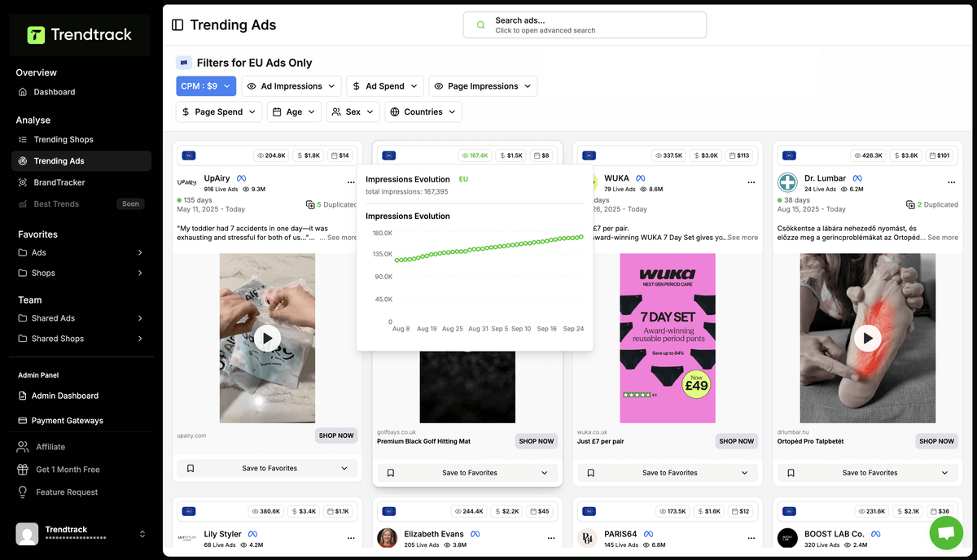Open Trendtrack account switcher
The image size is (977, 560).
[x=81, y=534]
